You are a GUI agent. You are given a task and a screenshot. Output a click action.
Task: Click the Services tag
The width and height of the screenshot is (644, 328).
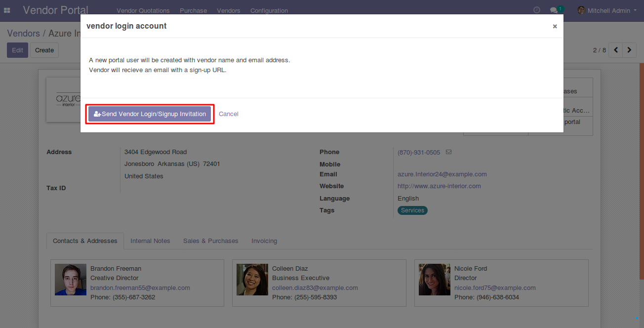tap(412, 210)
